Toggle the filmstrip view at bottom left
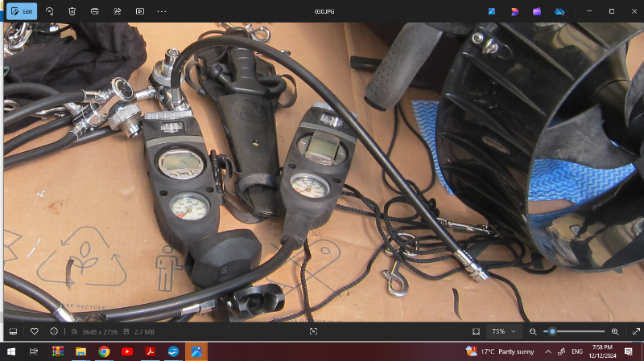644x361 pixels. click(13, 331)
